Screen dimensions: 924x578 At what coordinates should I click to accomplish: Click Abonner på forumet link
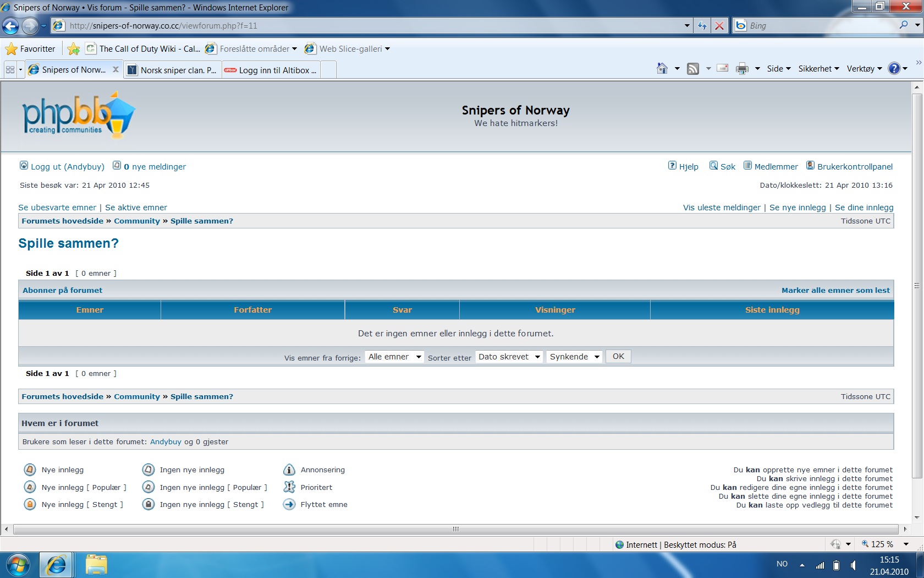62,290
